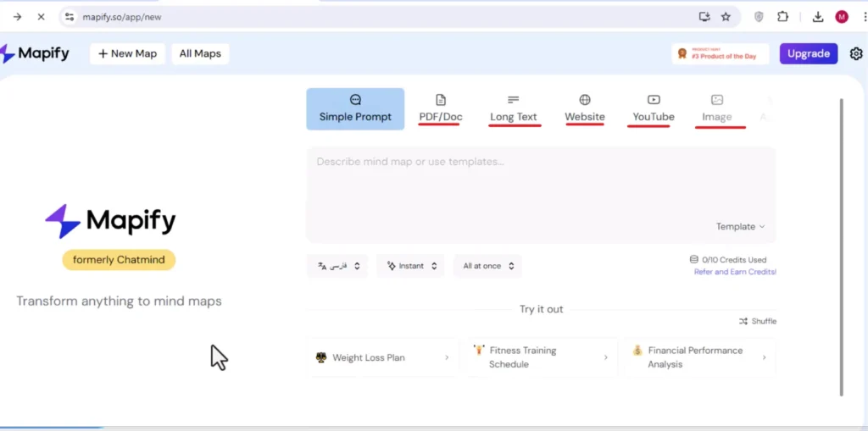Focus the Describe mind map text box
868x431 pixels.
pyautogui.click(x=541, y=195)
